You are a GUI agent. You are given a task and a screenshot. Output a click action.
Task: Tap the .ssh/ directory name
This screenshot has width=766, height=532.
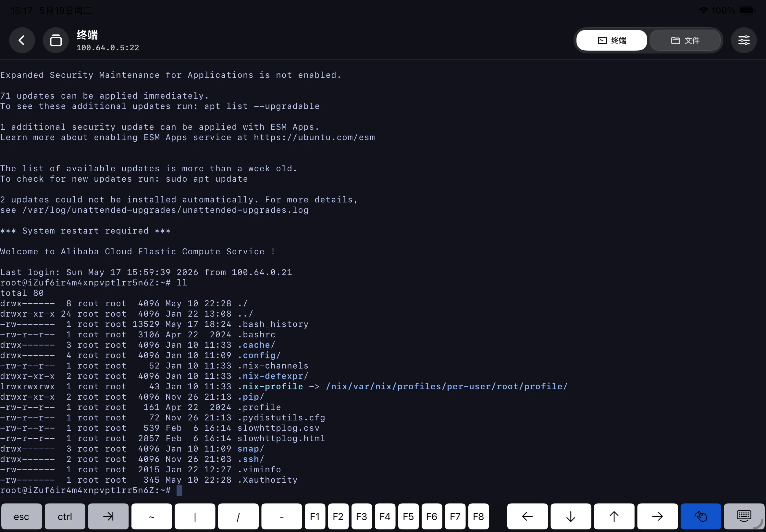coord(251,459)
